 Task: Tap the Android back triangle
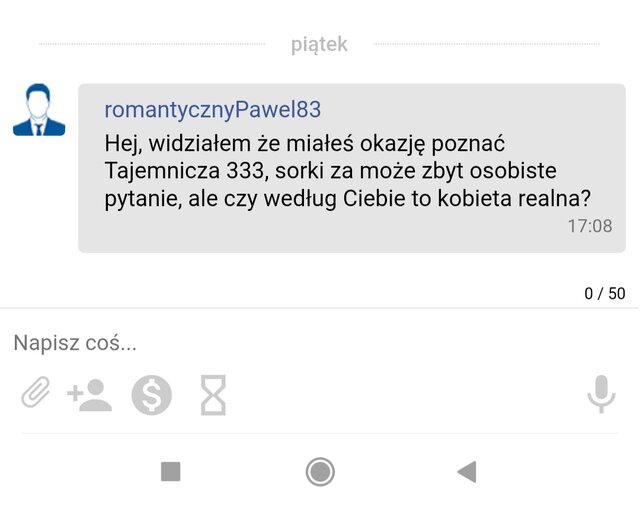(467, 472)
